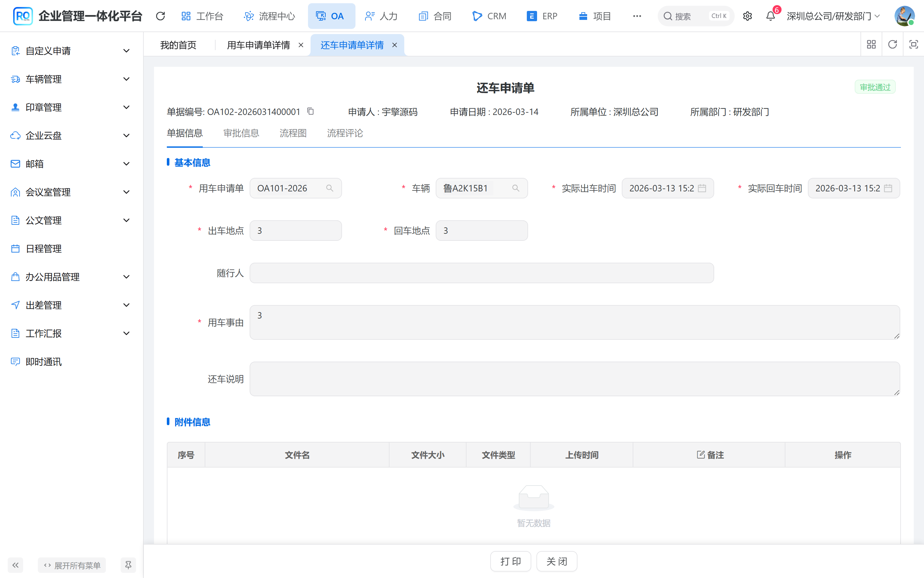Click the 还车说明 text area

coord(575,379)
